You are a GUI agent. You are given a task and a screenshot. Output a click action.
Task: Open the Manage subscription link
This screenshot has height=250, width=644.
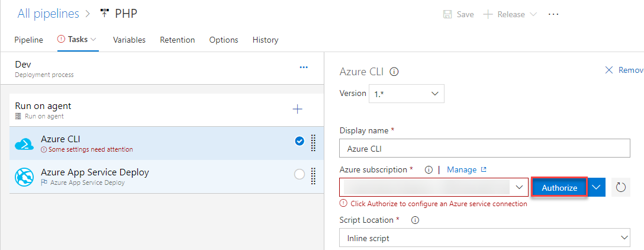click(x=462, y=169)
